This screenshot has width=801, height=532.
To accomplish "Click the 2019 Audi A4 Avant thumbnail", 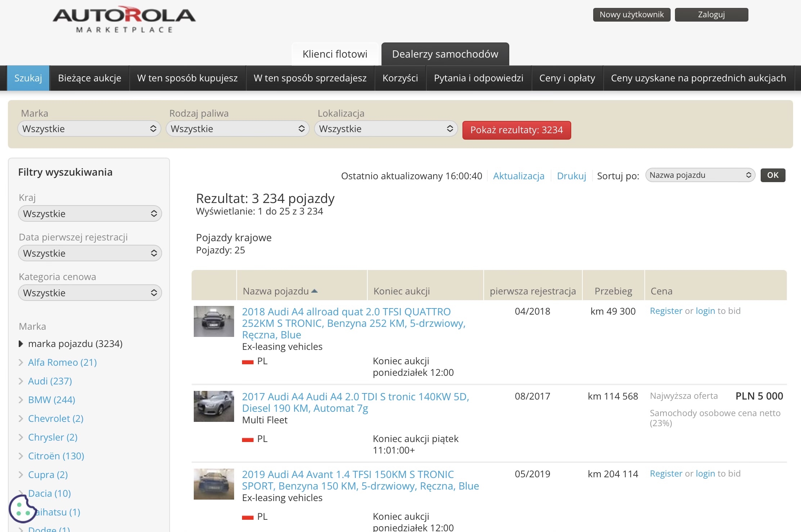I will (x=214, y=484).
